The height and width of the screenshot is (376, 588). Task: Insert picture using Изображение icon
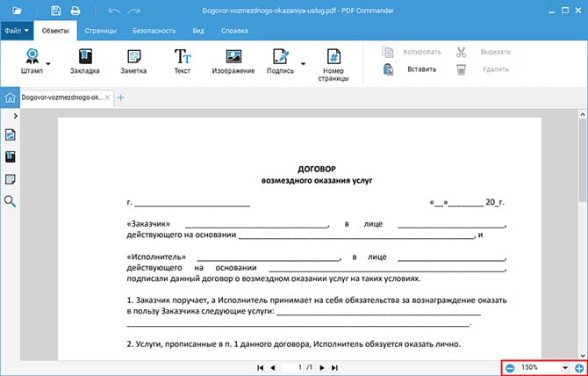click(x=233, y=58)
